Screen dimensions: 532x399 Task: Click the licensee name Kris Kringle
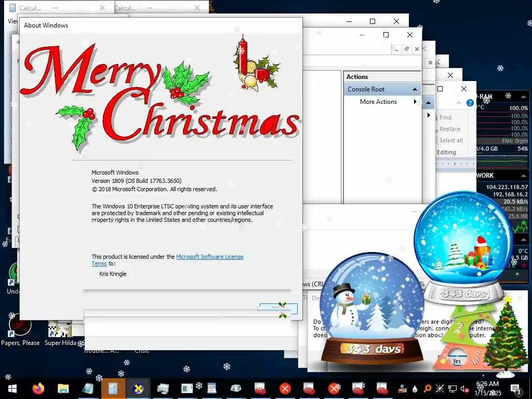[113, 274]
